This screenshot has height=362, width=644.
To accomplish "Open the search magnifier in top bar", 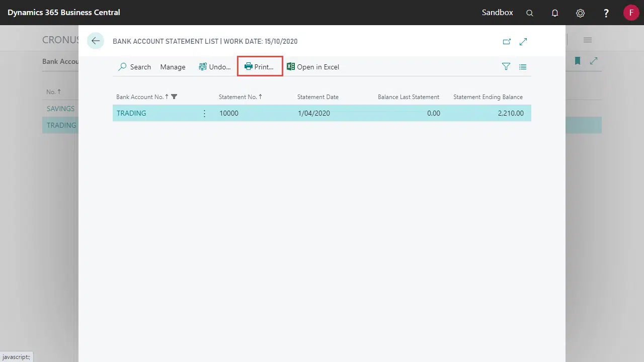I will [x=529, y=13].
